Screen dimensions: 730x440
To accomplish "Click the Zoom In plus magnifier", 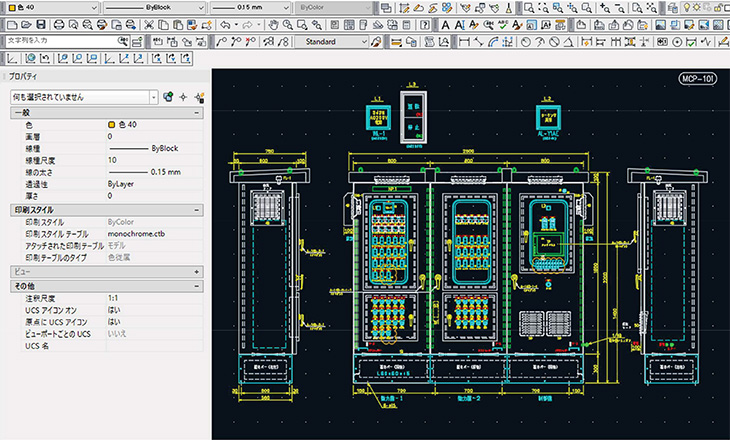I will coord(605,7).
